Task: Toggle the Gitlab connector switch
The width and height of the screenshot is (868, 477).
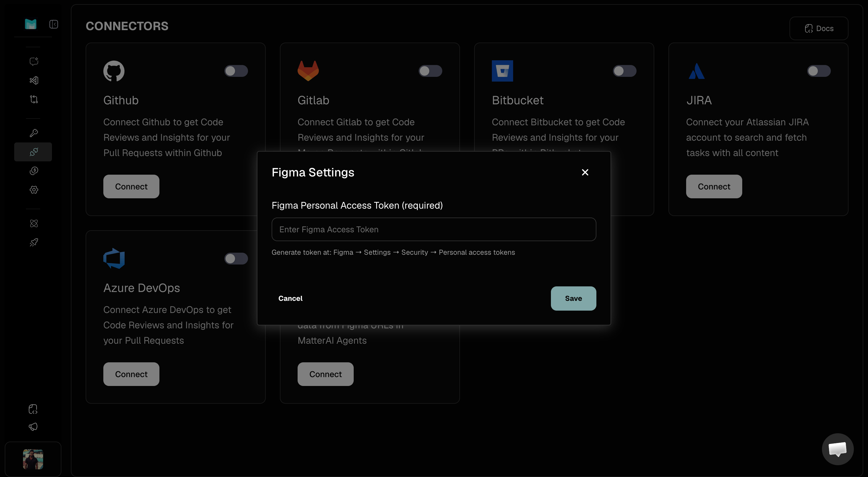Action: [x=430, y=71]
